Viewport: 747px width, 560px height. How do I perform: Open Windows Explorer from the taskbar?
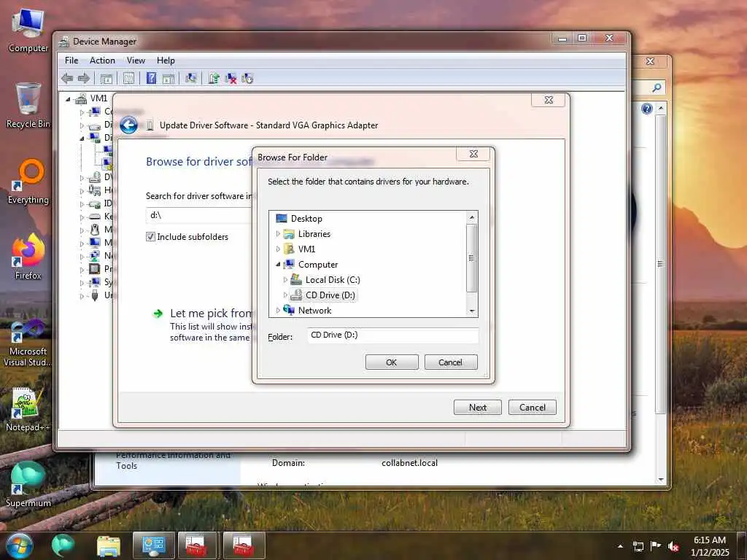click(109, 545)
